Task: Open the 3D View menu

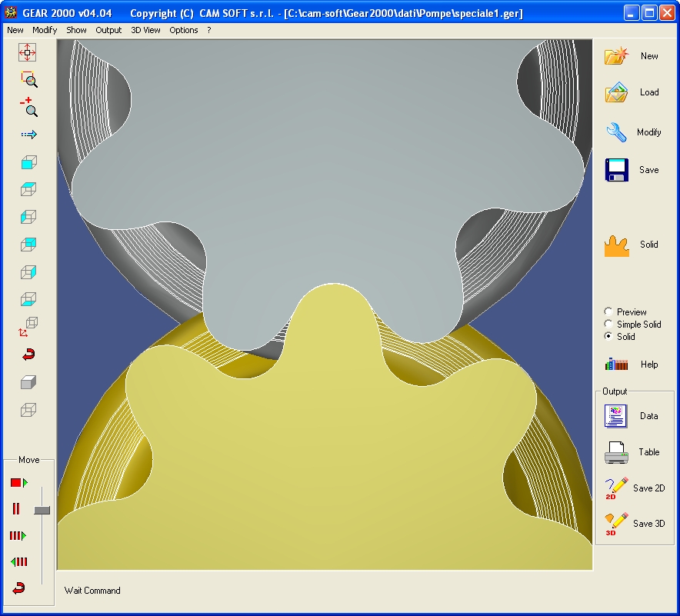Action: pyautogui.click(x=145, y=30)
